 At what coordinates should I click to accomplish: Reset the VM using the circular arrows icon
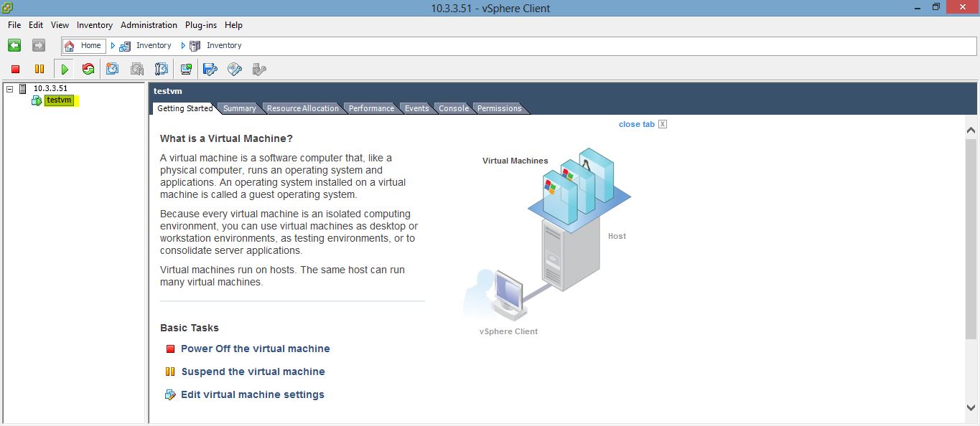click(x=88, y=69)
